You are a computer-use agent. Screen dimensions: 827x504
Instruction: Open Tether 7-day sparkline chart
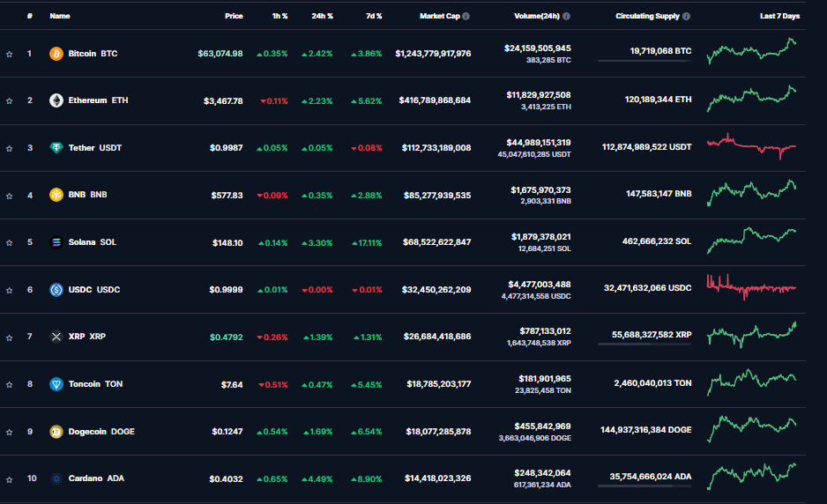(751, 146)
